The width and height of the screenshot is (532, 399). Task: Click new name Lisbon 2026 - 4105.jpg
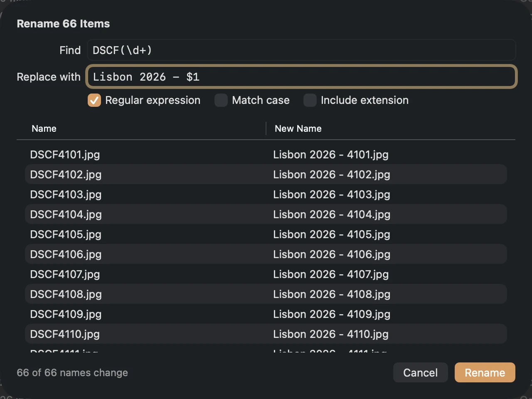point(332,234)
